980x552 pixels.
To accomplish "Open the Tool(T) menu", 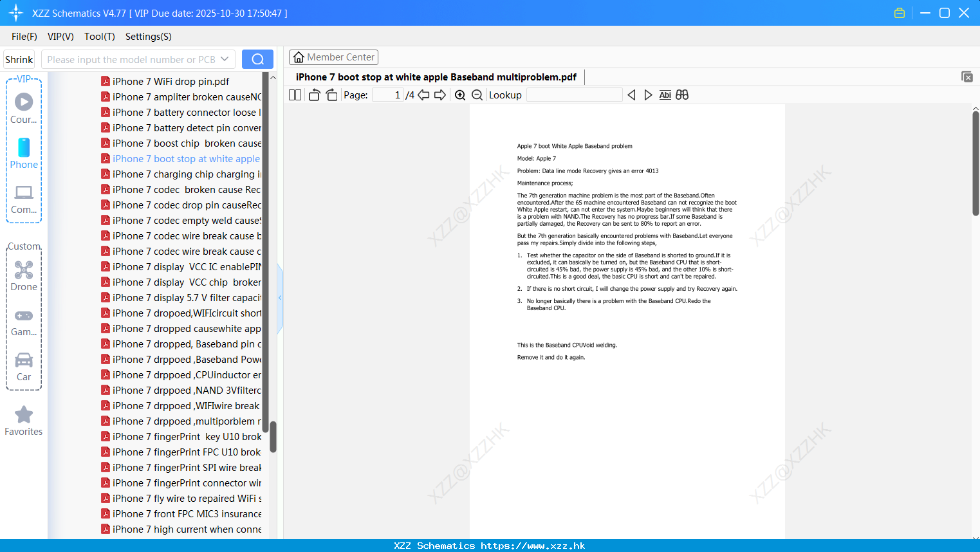I will (100, 37).
